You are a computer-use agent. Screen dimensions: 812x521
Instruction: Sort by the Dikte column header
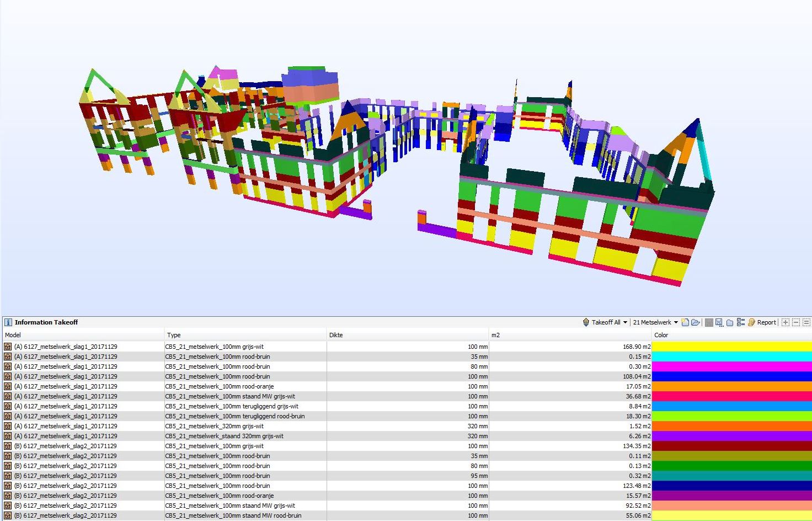(408, 335)
